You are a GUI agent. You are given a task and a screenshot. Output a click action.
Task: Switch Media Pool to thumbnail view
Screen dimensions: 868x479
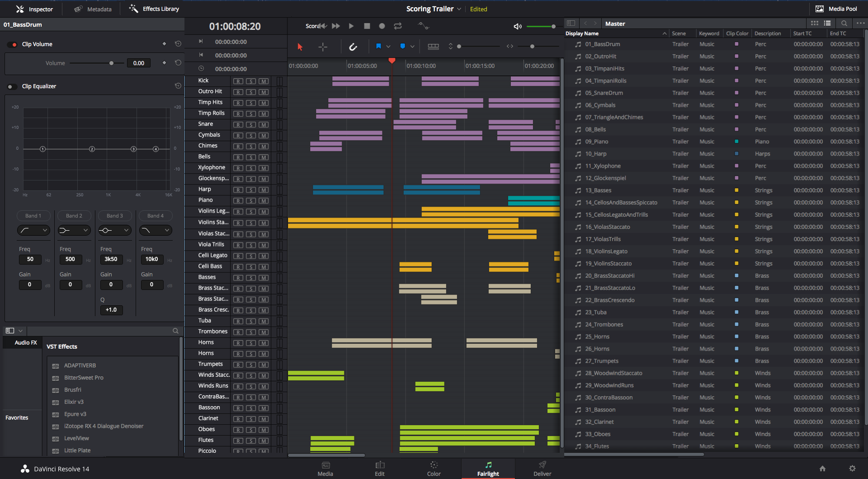pos(815,23)
